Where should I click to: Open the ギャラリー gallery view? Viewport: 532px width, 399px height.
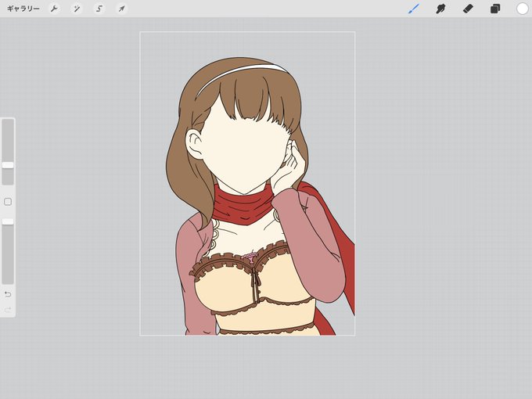[x=23, y=9]
